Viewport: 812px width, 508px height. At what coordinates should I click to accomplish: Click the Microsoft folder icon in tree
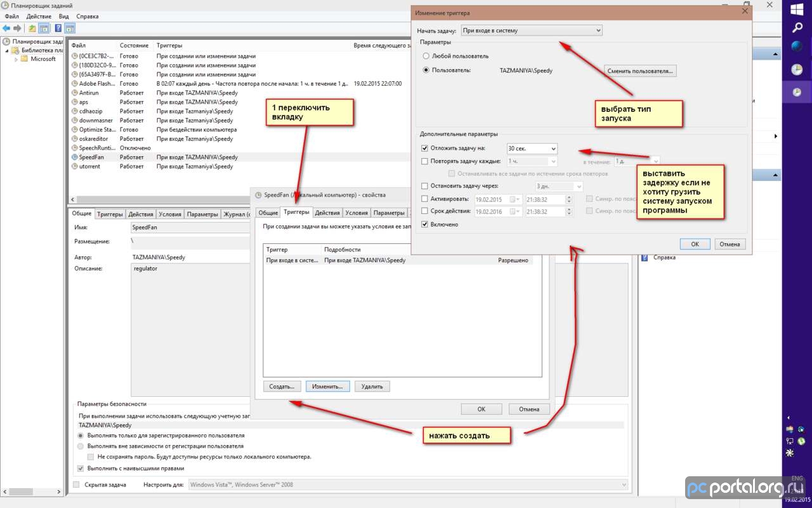(x=24, y=59)
